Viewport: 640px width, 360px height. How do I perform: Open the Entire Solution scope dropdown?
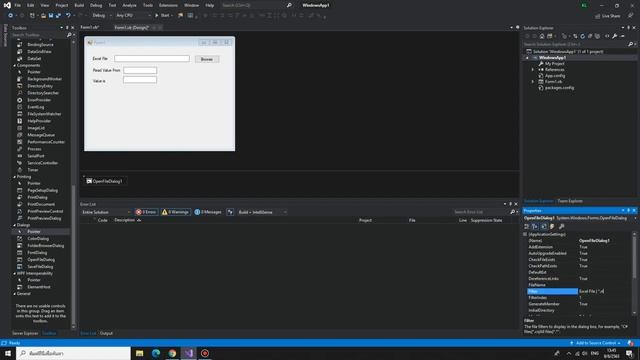[x=106, y=212]
